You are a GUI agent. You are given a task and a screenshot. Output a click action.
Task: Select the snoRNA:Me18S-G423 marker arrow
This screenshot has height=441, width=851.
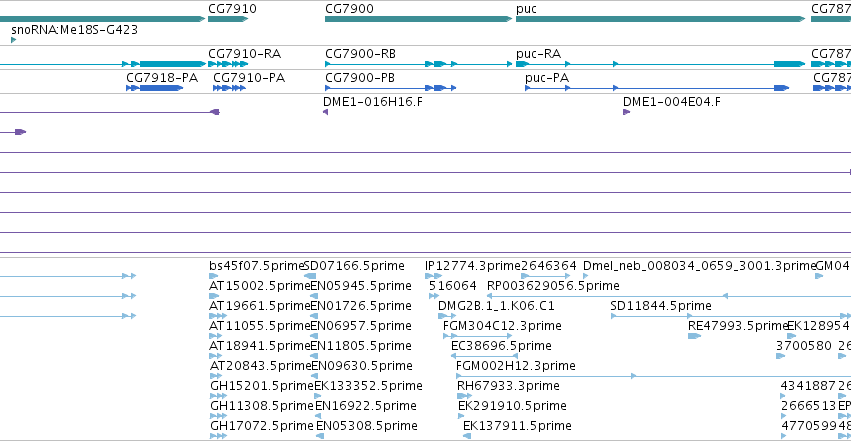14,40
